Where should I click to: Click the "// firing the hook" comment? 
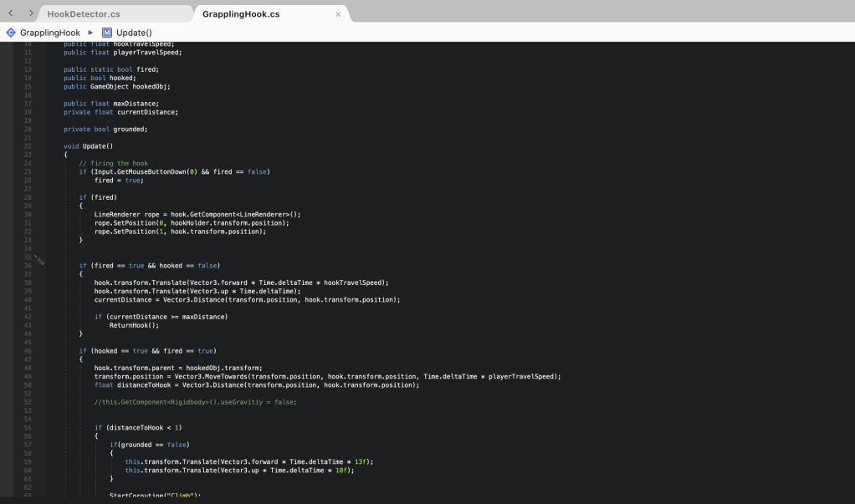point(113,163)
